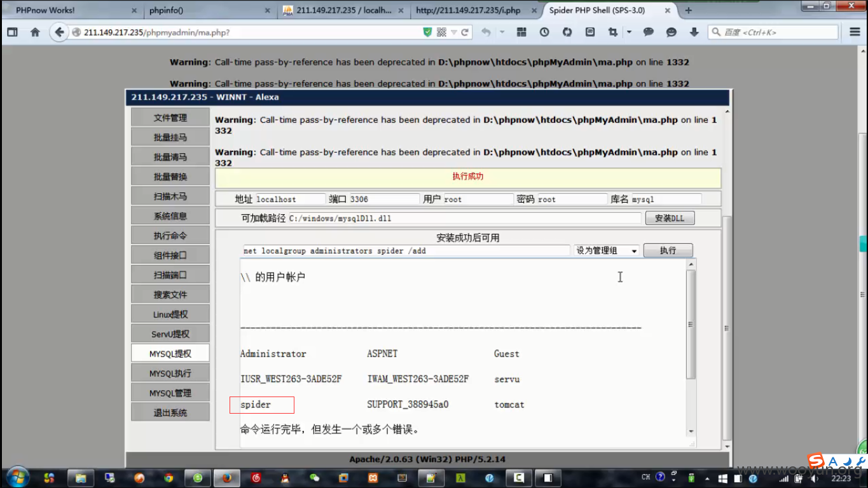Screen dimensions: 868x488
Task: Focus the 端口 3306 port field
Action: tap(384, 199)
